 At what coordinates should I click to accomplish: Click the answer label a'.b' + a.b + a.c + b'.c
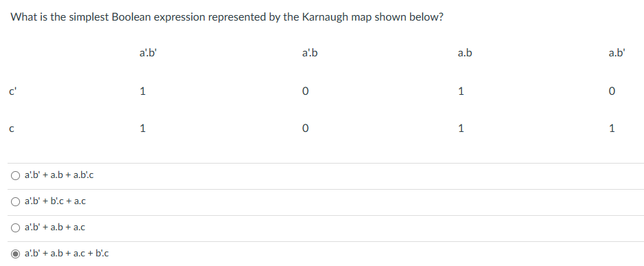[67, 254]
